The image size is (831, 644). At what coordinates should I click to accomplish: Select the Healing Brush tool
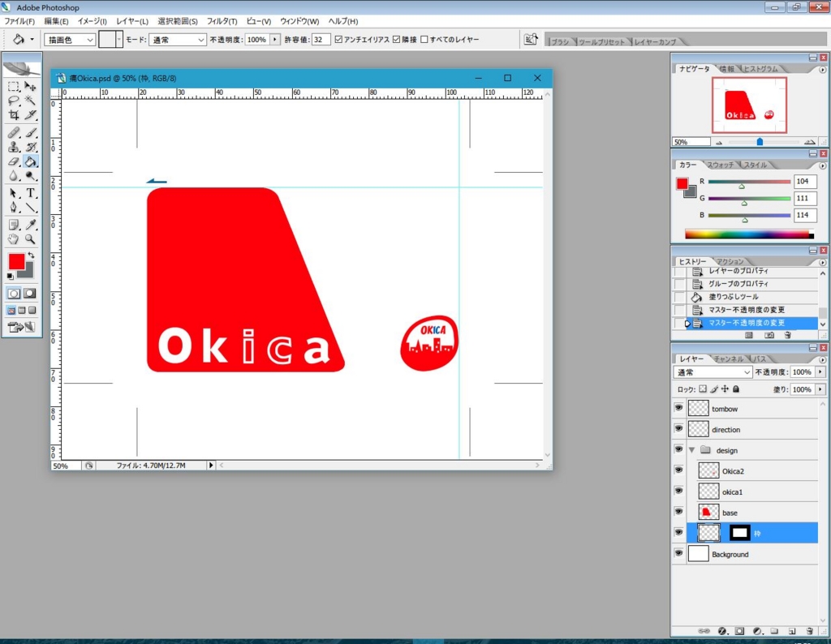pyautogui.click(x=14, y=132)
